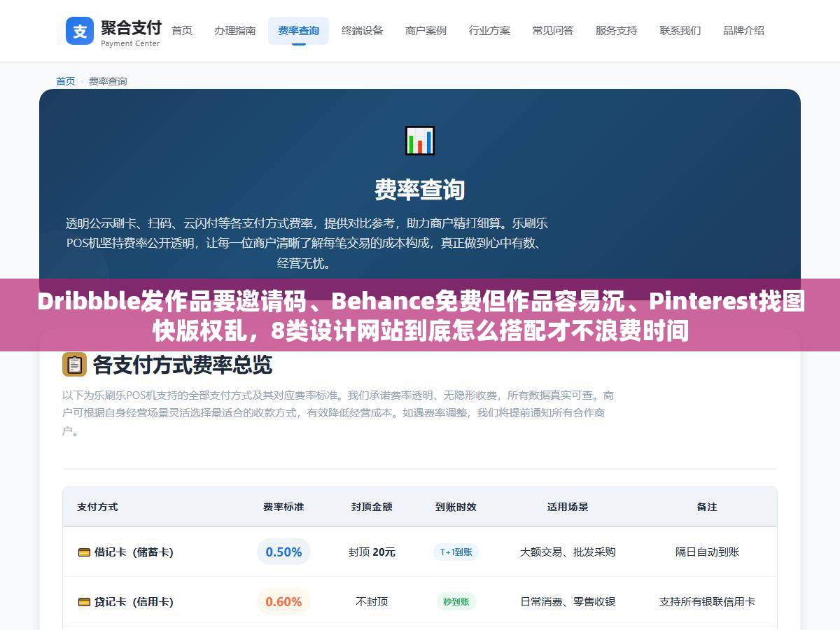Click the 封顶金额 column header
Image resolution: width=840 pixels, height=630 pixels.
click(372, 507)
